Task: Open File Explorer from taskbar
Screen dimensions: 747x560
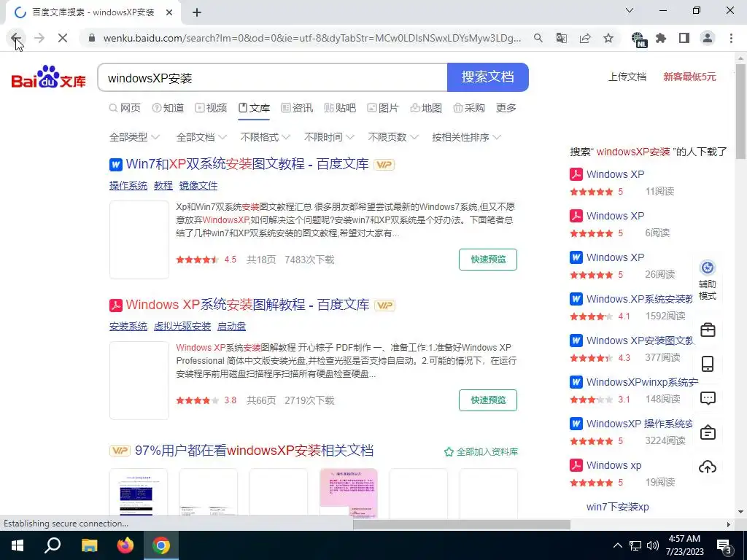Action: pos(89,545)
